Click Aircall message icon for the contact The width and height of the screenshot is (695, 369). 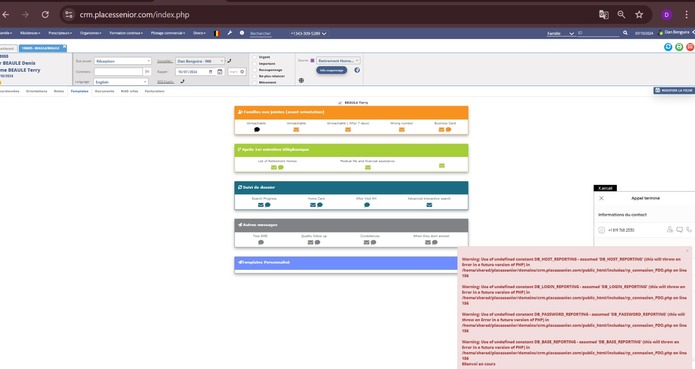tap(679, 229)
